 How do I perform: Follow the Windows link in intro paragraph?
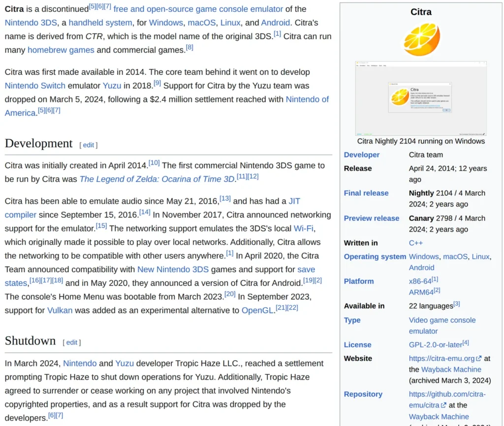166,23
